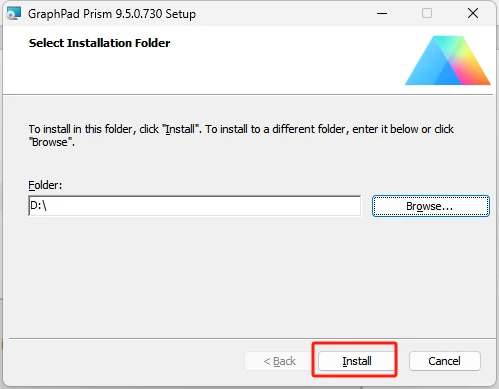Cancel the GraphPad Prism setup
The image size is (499, 389).
[445, 361]
